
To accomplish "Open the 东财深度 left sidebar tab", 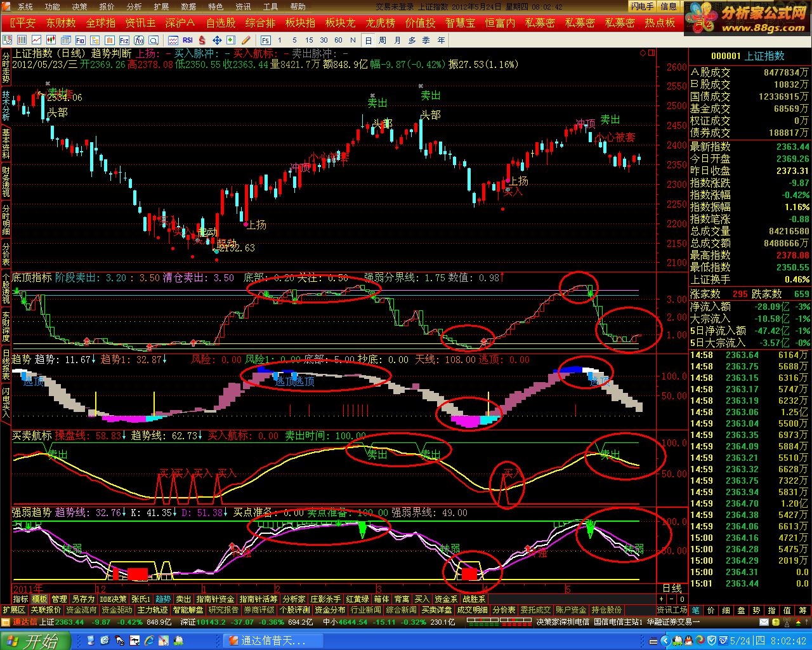I will pos(6,326).
